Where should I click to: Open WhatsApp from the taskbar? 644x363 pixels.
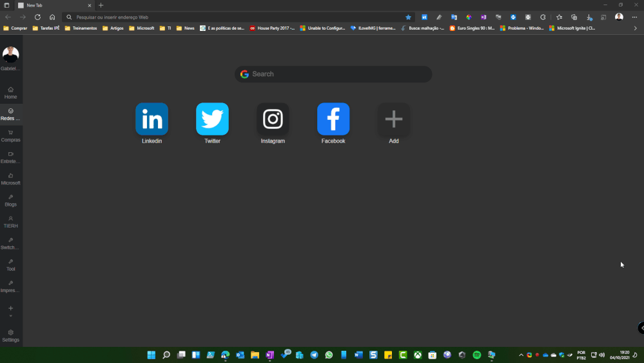click(329, 355)
